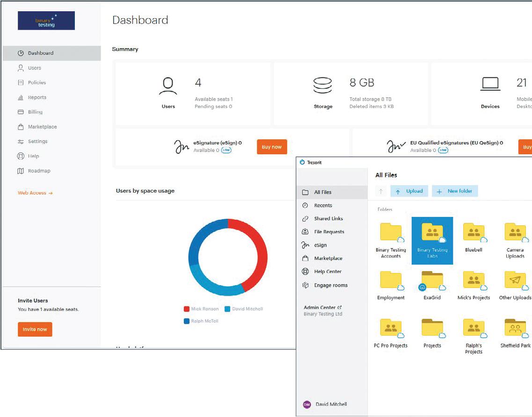532x417 pixels.
Task: Open Shared Links in Tresorit sidebar
Action: click(332, 219)
